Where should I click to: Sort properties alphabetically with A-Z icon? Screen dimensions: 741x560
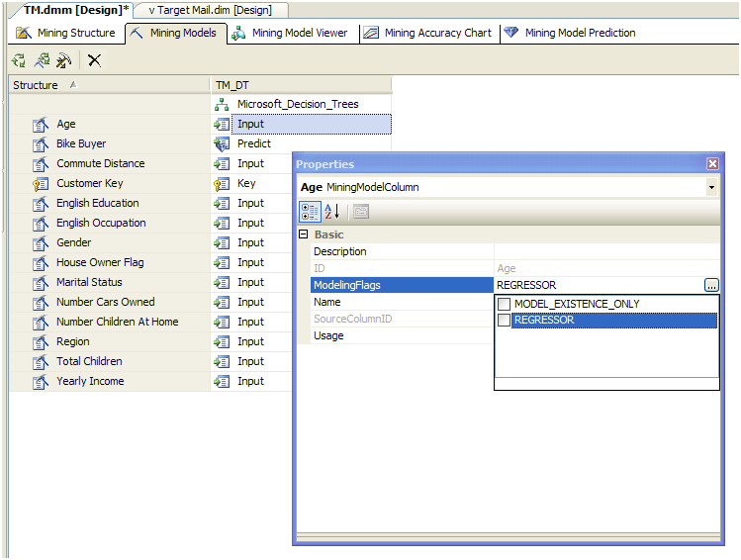coord(331,211)
